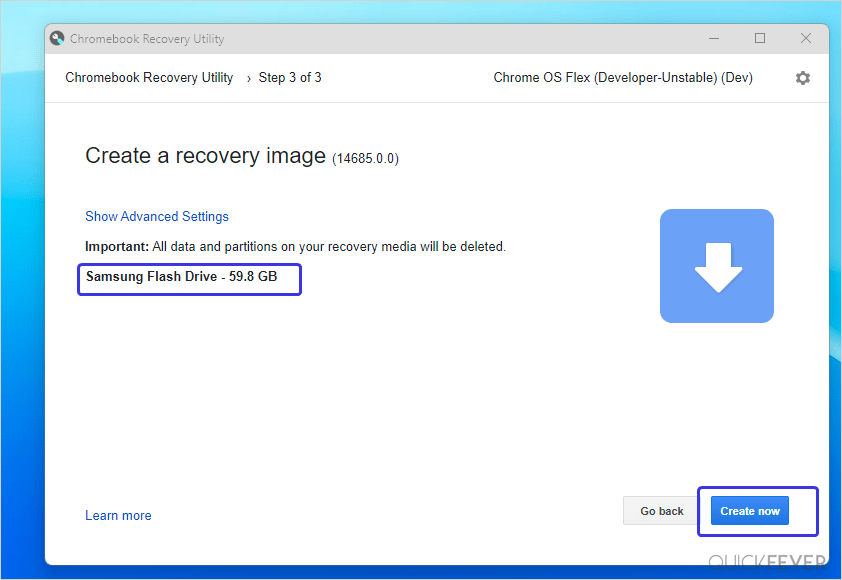Click the version number (14685.0.0)
This screenshot has width=842, height=580.
[365, 158]
